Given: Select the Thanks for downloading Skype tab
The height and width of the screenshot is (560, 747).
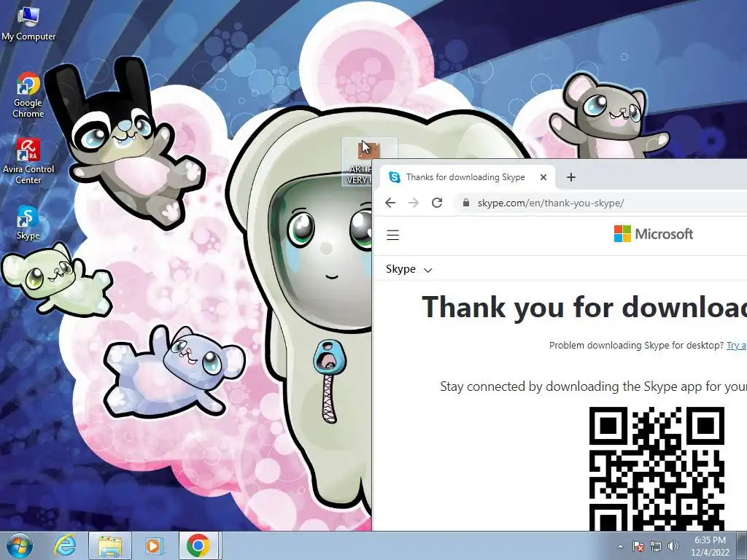Looking at the screenshot, I should [465, 177].
